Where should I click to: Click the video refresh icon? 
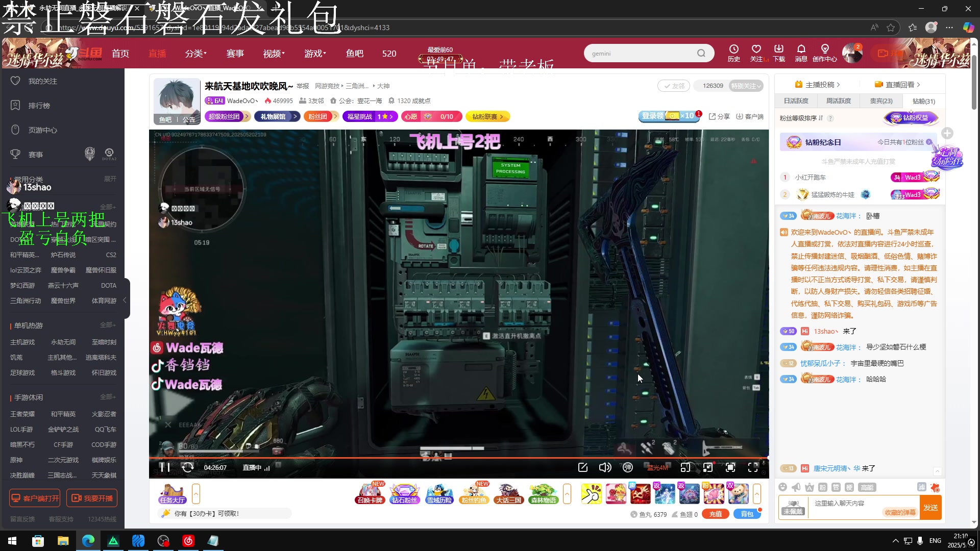[x=188, y=467]
